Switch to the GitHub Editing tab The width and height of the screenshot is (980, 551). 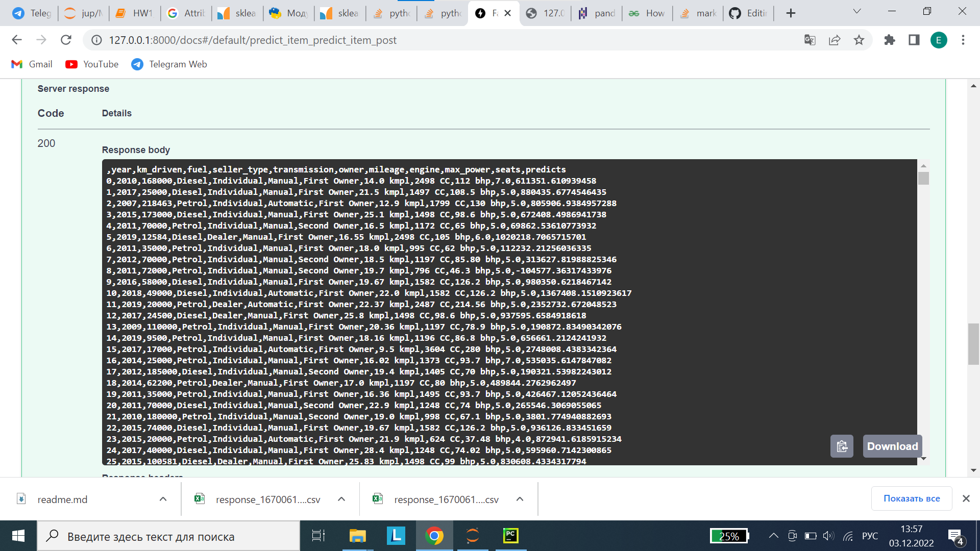[x=748, y=13]
